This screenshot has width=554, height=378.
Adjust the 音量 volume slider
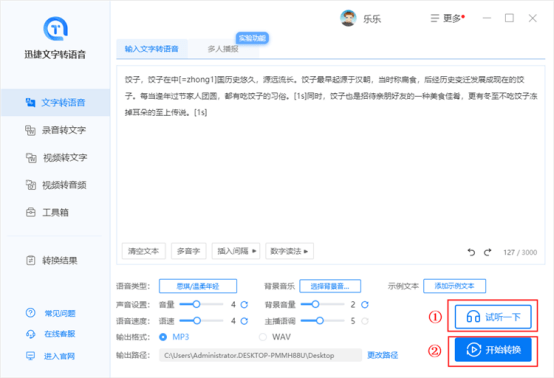[x=201, y=304]
